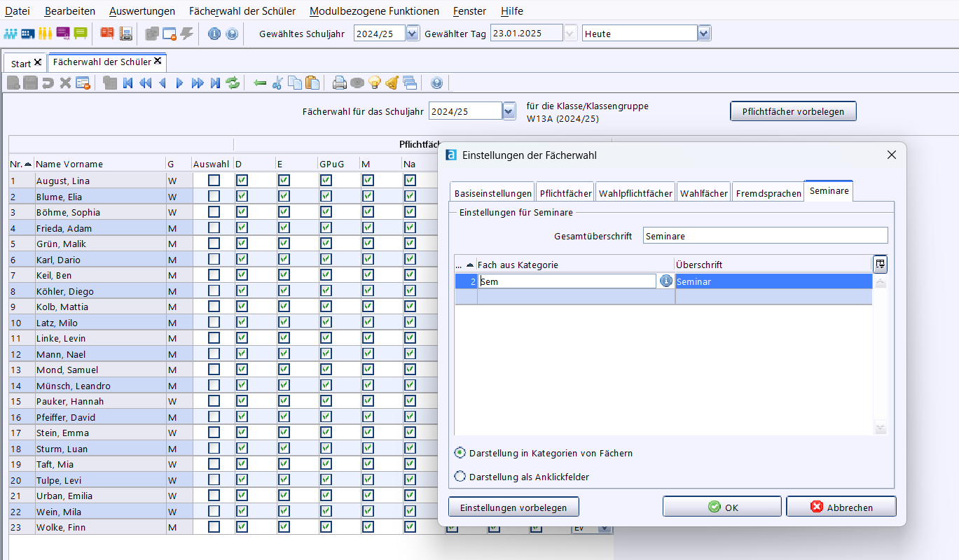Click the blue info icon in main toolbar
This screenshot has width=959, height=560.
coord(214,34)
